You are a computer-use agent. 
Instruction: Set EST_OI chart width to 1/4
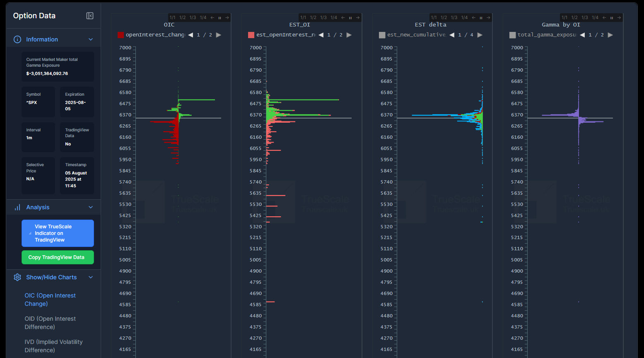pos(334,18)
